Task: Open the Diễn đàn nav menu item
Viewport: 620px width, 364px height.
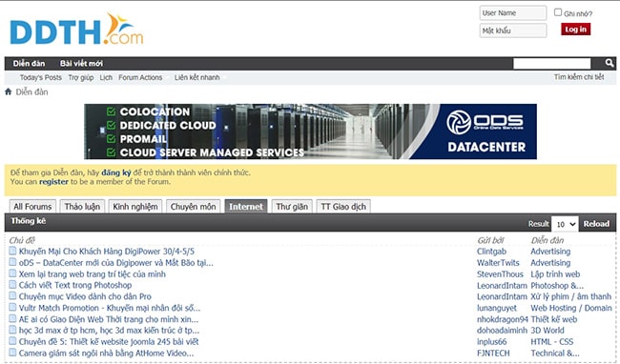Action: click(x=29, y=63)
